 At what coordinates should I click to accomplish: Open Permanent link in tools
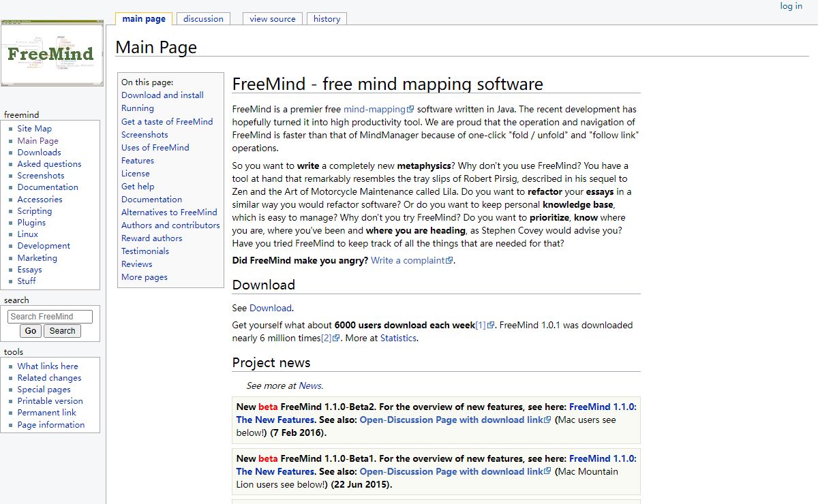47,413
